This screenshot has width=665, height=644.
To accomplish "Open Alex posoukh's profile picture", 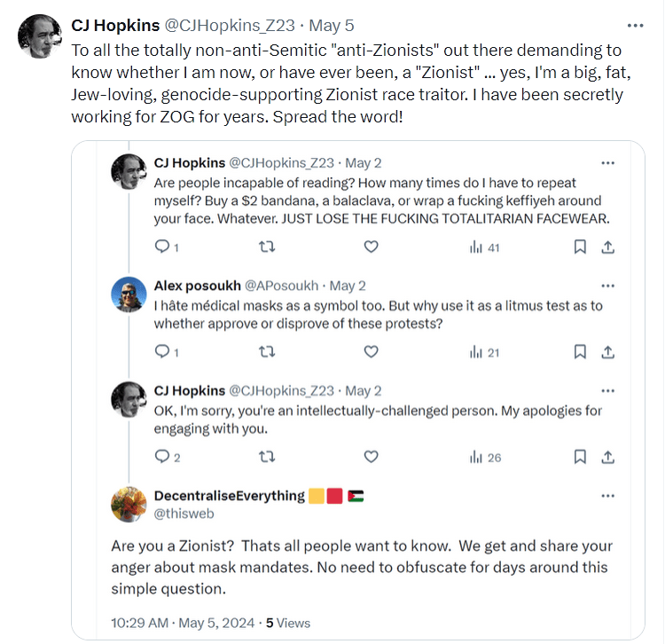I will pos(129,295).
